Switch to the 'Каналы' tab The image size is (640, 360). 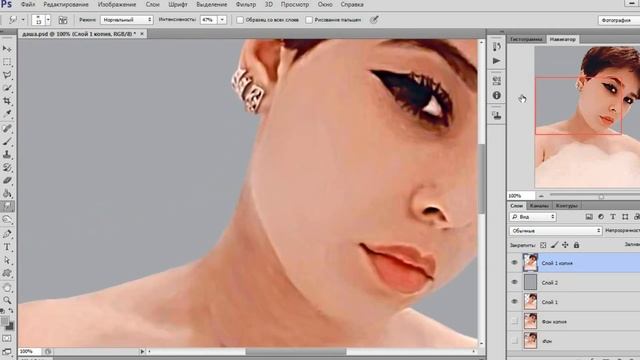(539, 206)
